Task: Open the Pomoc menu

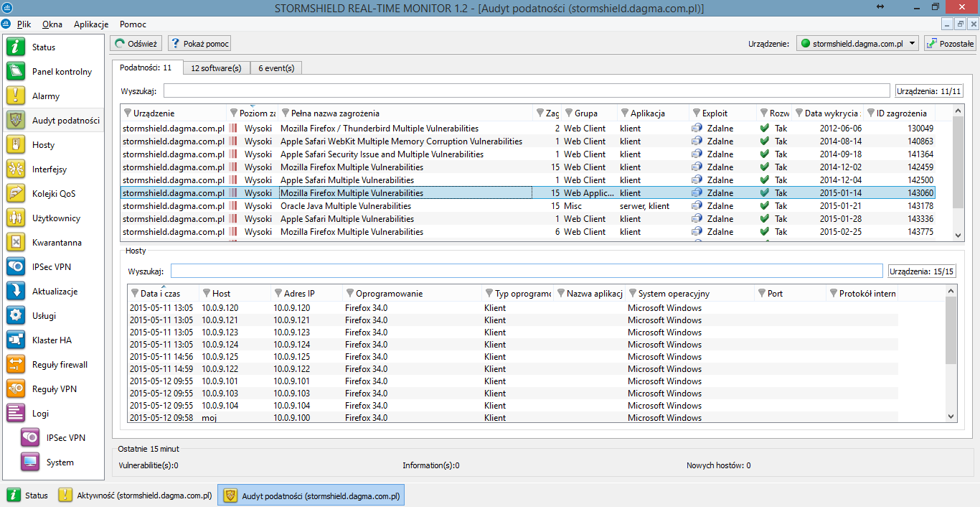Action: [x=133, y=24]
